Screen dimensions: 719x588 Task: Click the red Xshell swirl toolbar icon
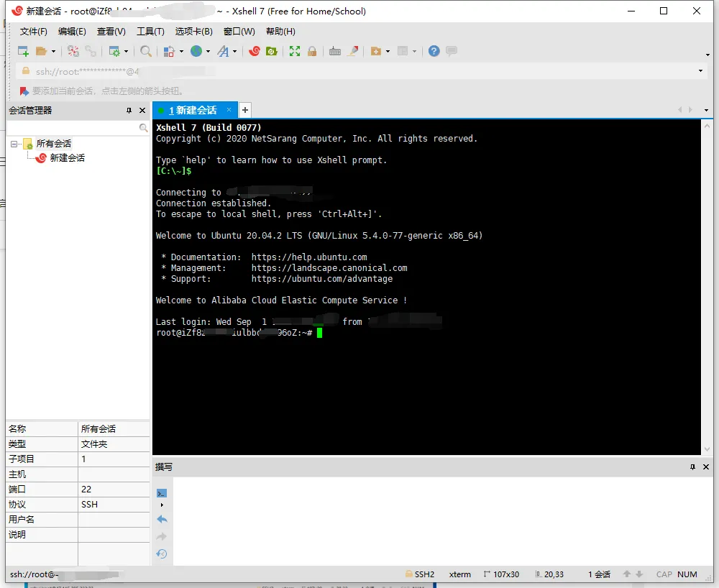click(255, 51)
